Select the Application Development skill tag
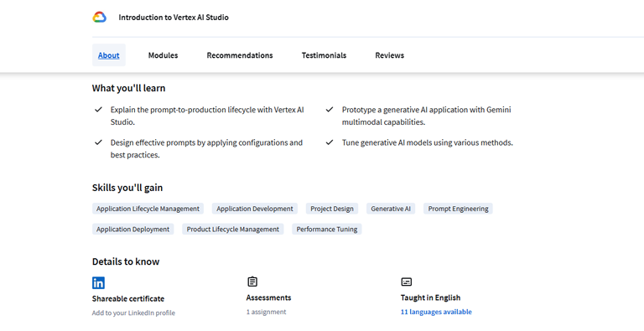The image size is (644, 331). [x=255, y=209]
